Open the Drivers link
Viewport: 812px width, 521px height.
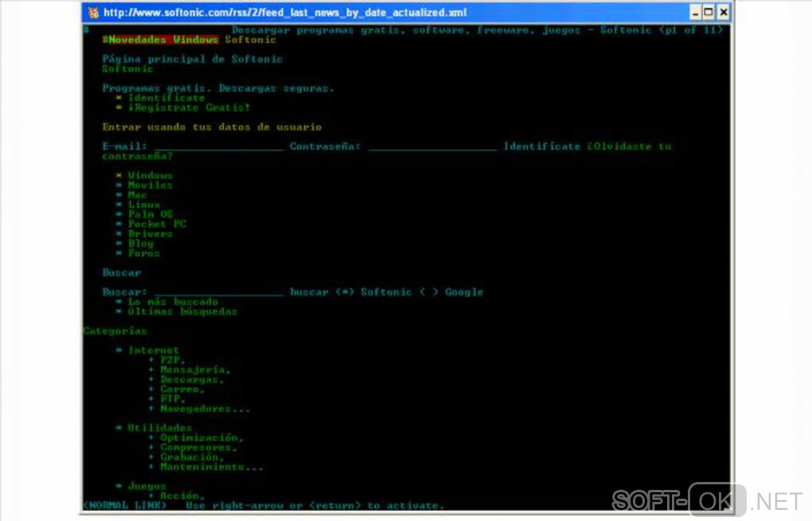150,233
